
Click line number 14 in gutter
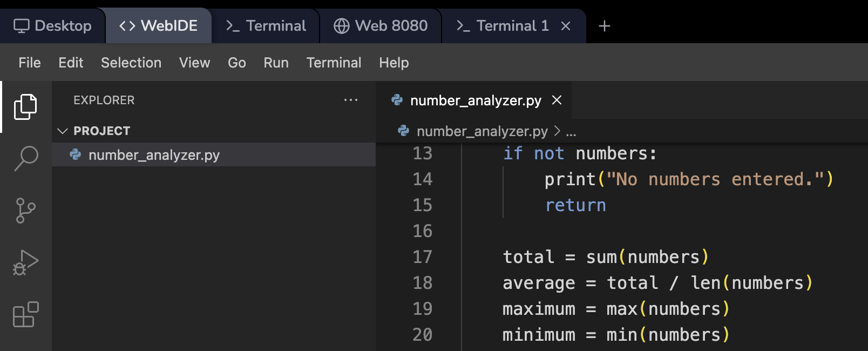point(423,179)
